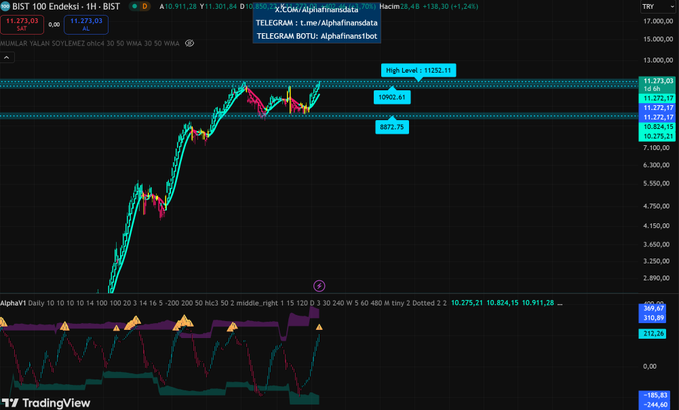
Task: Click 4.750,00 on the price scale
Action: click(x=658, y=206)
